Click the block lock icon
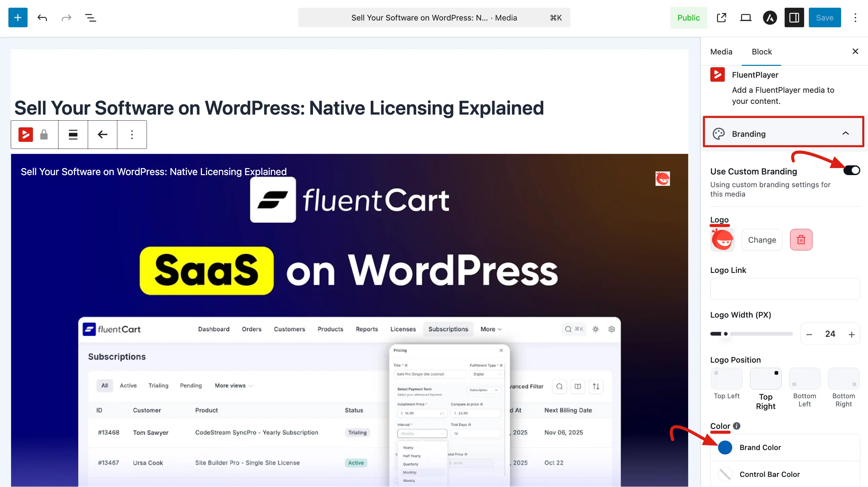868x487 pixels. [x=44, y=134]
